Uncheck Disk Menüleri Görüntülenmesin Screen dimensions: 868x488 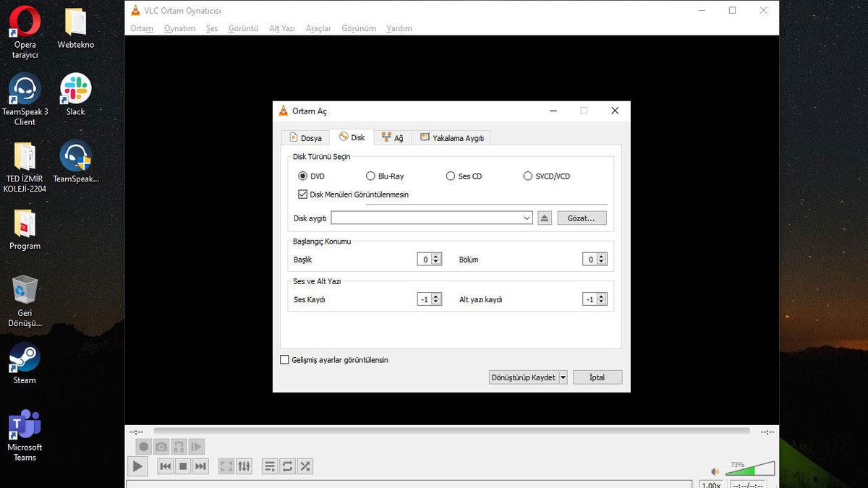click(x=303, y=194)
